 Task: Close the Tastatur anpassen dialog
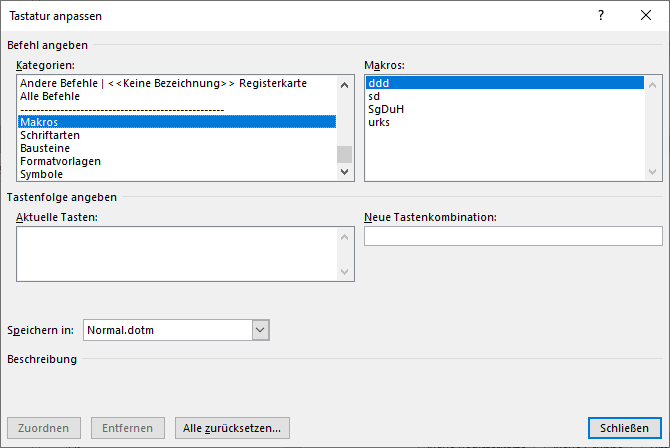point(646,15)
